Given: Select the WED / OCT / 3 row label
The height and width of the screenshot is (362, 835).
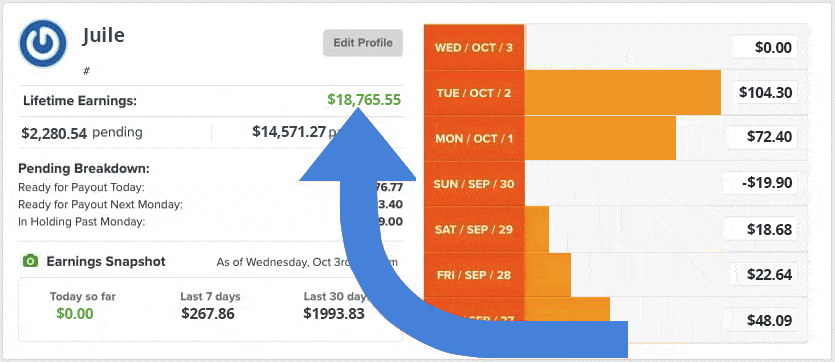Looking at the screenshot, I should (474, 47).
